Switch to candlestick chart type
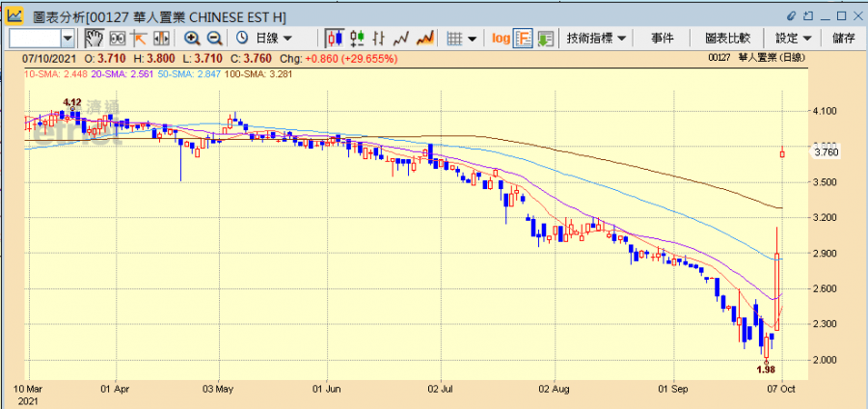Viewport: 868px width, 409px height. [335, 38]
